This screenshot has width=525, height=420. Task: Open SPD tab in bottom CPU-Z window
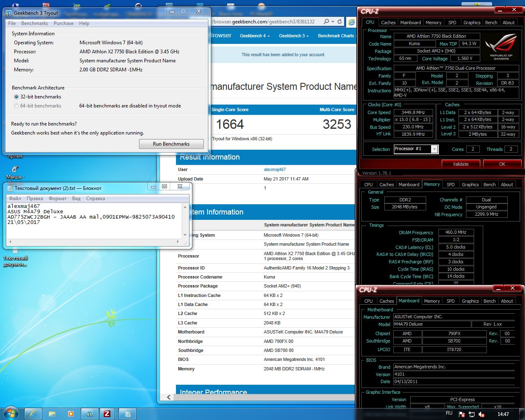coord(450,301)
